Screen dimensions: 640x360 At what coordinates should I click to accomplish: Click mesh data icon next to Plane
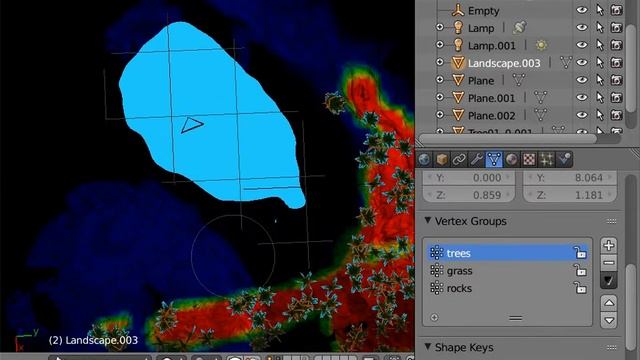518,80
